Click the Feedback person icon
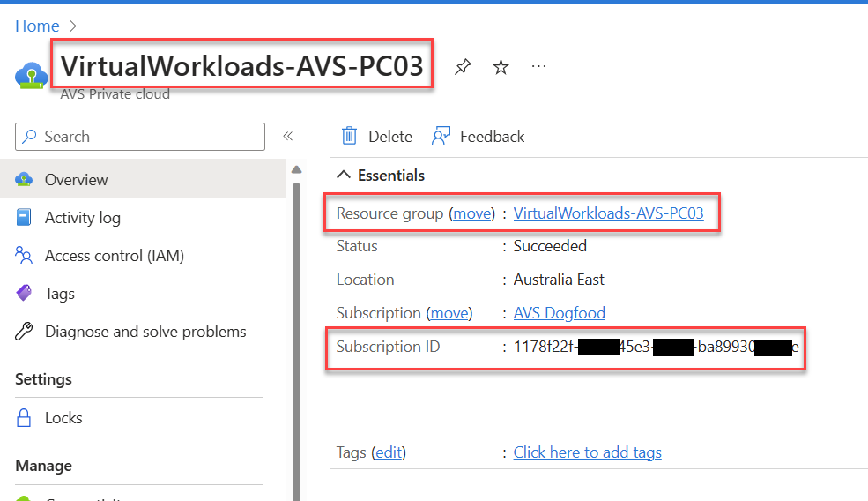 441,136
